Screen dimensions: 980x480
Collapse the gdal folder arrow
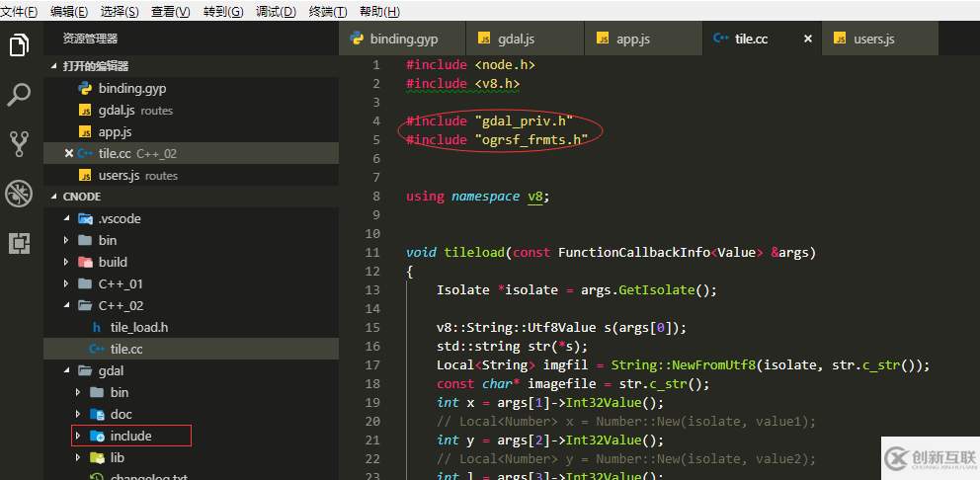pos(66,371)
